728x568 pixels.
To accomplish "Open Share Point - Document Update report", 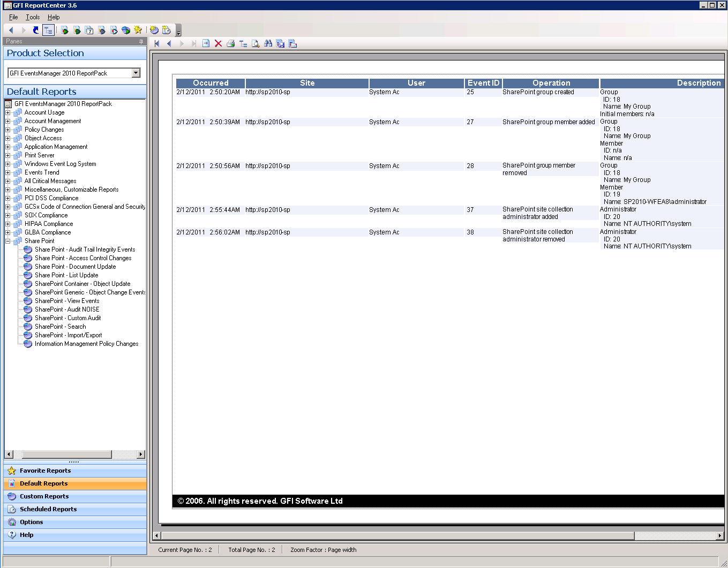I will click(x=75, y=267).
